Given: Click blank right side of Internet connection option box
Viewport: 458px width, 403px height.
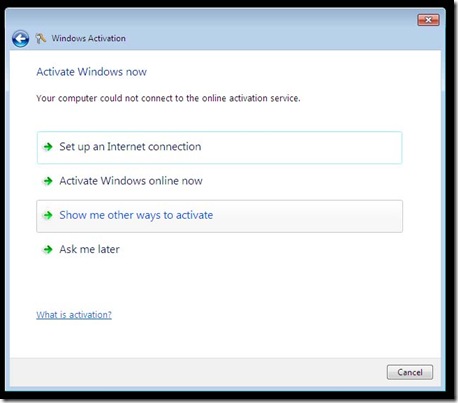Looking at the screenshot, I should [300, 147].
